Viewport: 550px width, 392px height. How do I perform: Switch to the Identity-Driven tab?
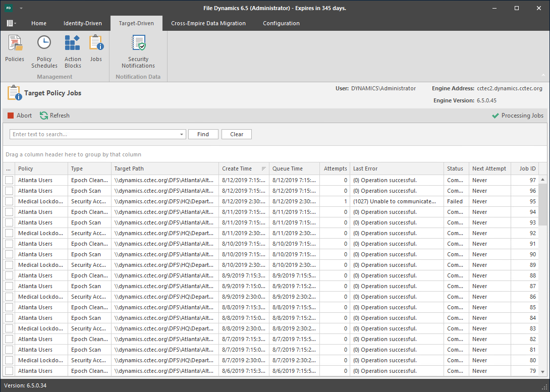pos(82,23)
